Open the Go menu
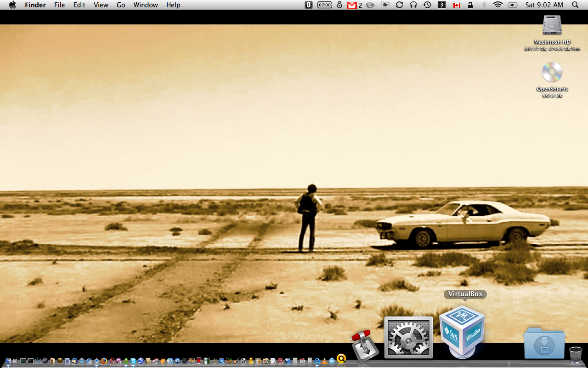The height and width of the screenshot is (368, 588). pyautogui.click(x=121, y=5)
